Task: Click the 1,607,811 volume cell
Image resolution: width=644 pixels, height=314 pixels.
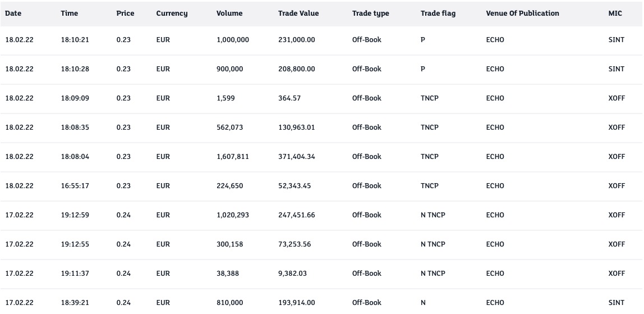Action: (233, 157)
